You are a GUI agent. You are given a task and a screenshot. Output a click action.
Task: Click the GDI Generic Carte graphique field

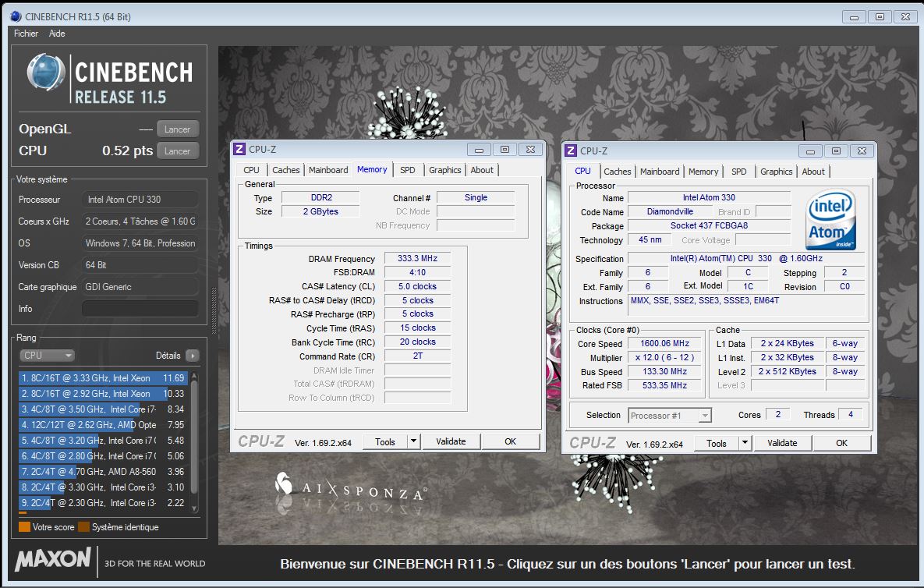click(140, 287)
